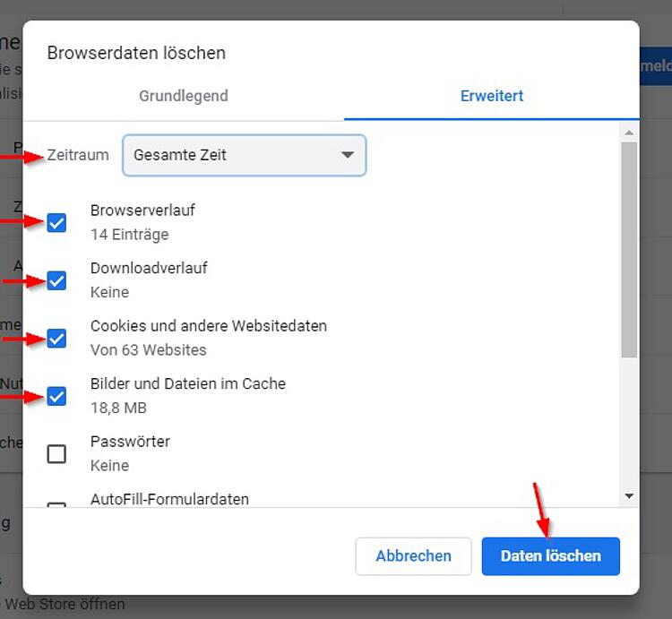
Task: Click the vertical scrollbar thumb
Action: pyautogui.click(x=629, y=250)
